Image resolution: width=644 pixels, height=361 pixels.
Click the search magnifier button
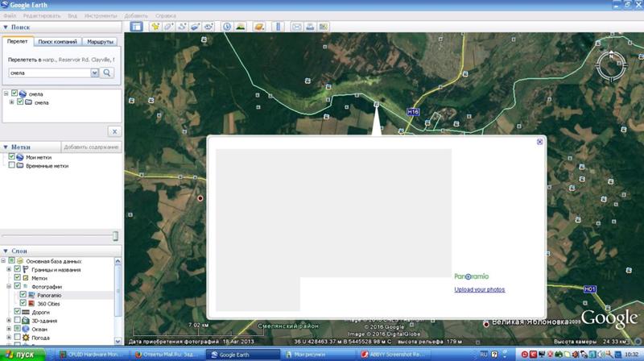(107, 73)
